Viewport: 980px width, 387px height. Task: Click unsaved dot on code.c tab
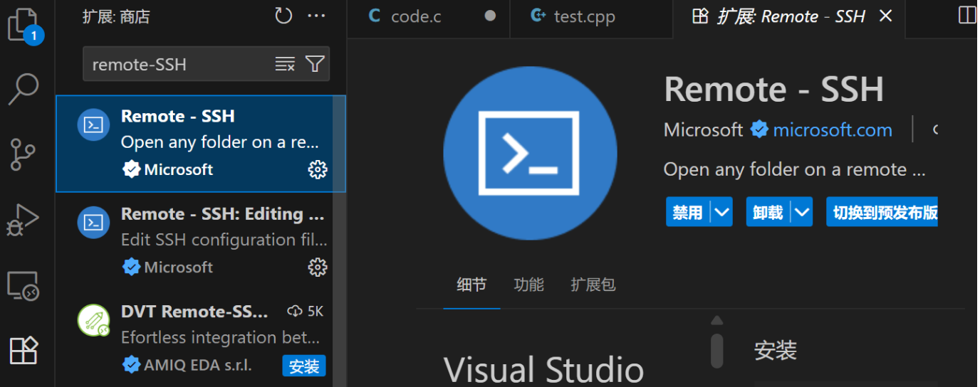[490, 16]
